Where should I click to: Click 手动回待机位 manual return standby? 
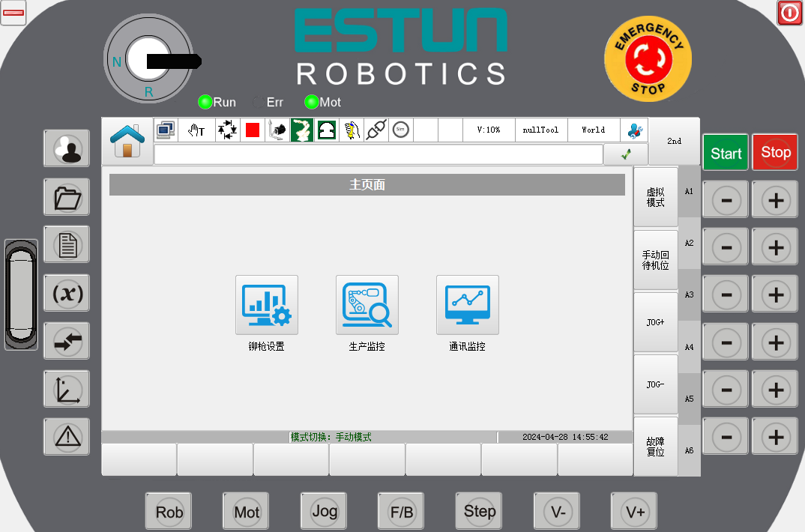coord(656,260)
